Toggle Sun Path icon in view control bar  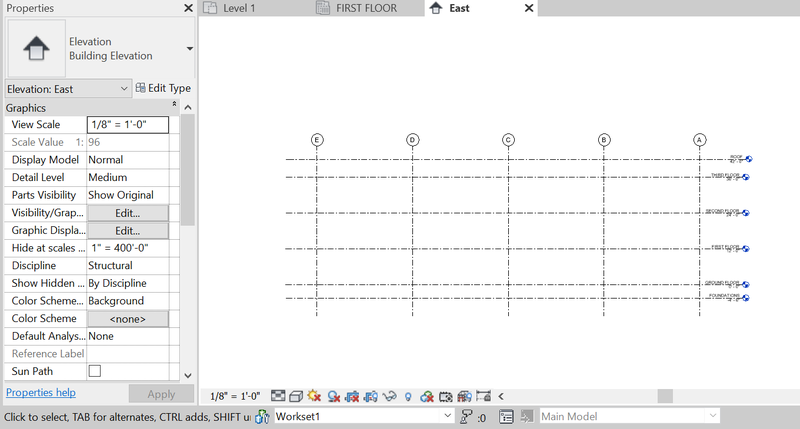[x=314, y=395]
